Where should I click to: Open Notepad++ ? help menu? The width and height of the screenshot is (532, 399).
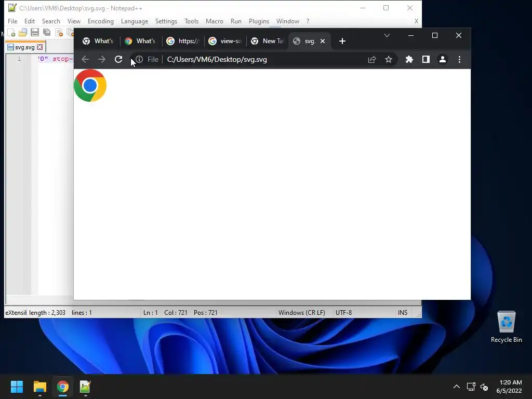308,21
